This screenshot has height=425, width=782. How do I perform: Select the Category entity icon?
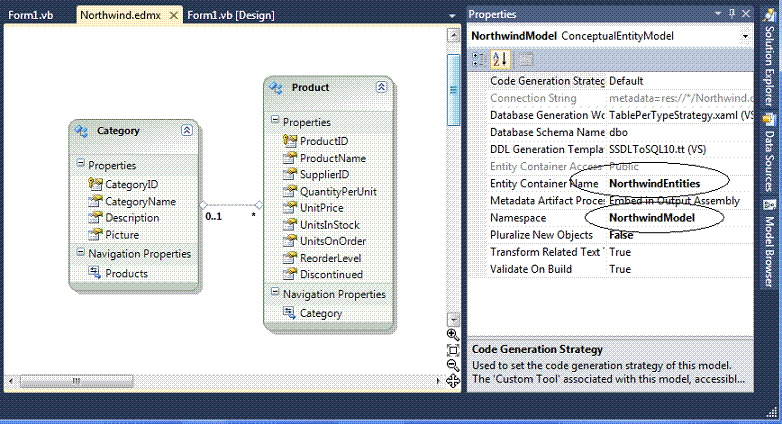pos(81,131)
